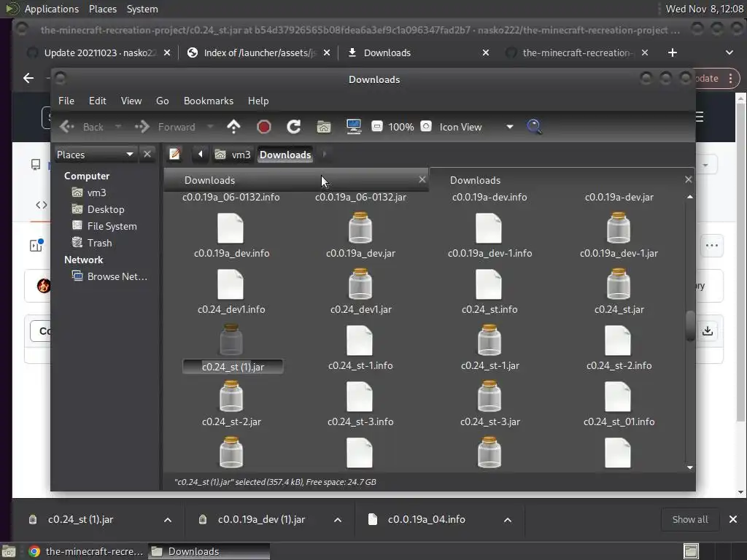Select c0.24_st_01.info file icon
Viewport: 747px width, 560px height.
coord(618,397)
